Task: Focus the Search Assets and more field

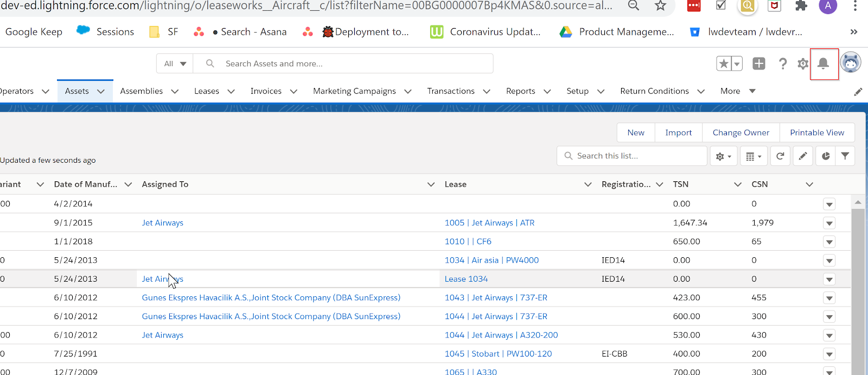Action: (343, 63)
